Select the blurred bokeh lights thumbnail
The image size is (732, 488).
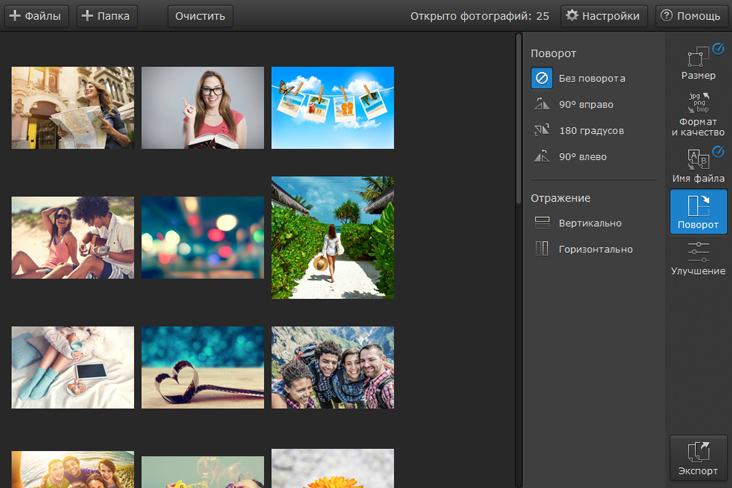(x=203, y=238)
